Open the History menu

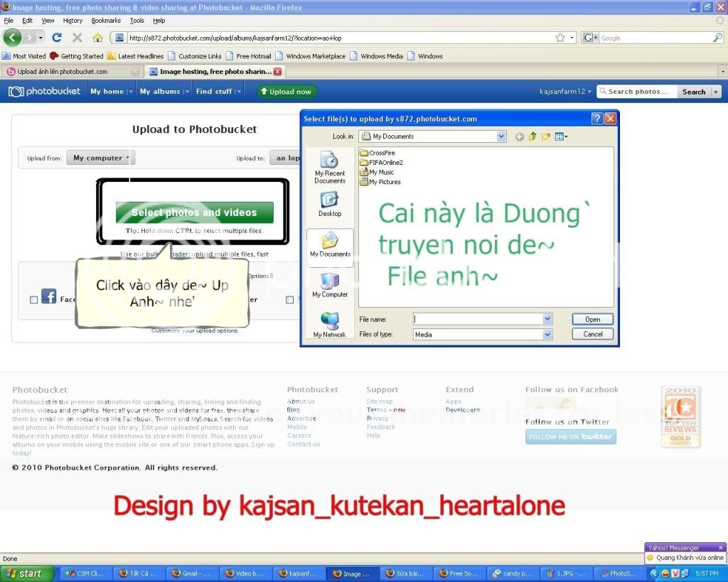(x=73, y=21)
